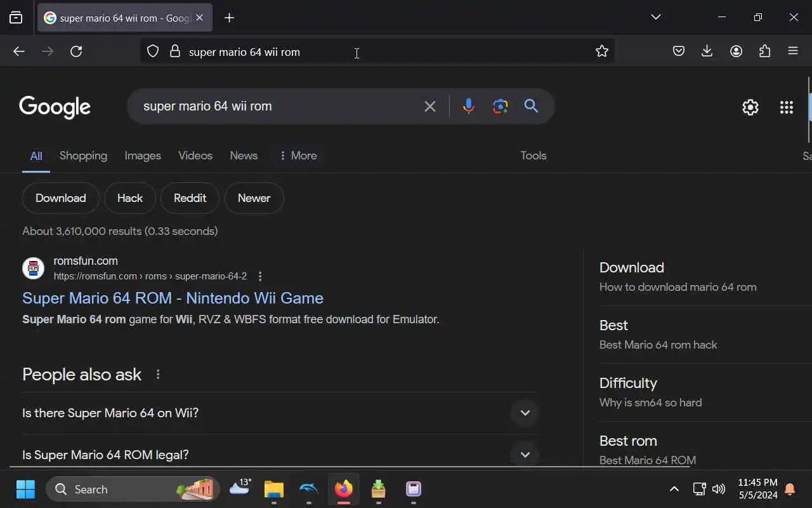Search by image with Google Lens
The height and width of the screenshot is (508, 812).
pos(501,106)
